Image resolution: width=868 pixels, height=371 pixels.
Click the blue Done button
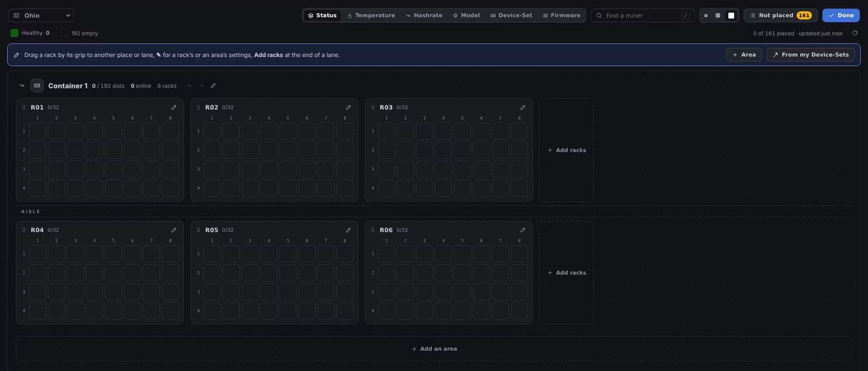(841, 16)
